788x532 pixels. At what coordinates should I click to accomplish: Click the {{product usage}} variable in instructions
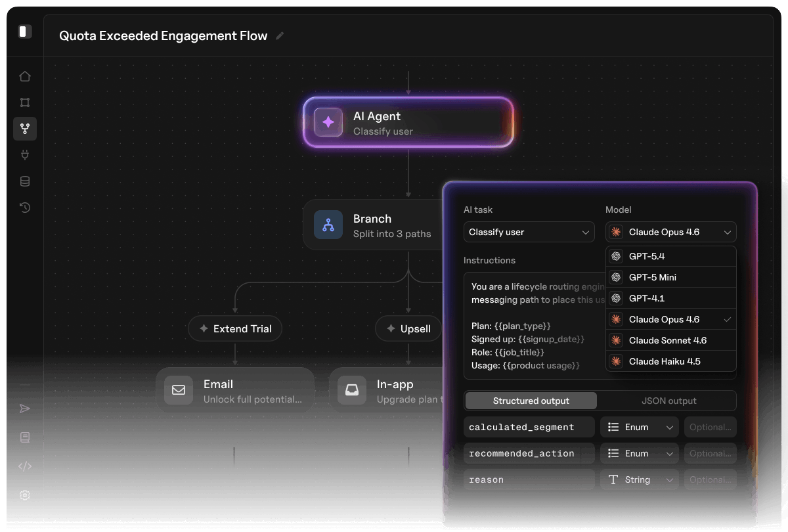pyautogui.click(x=542, y=365)
